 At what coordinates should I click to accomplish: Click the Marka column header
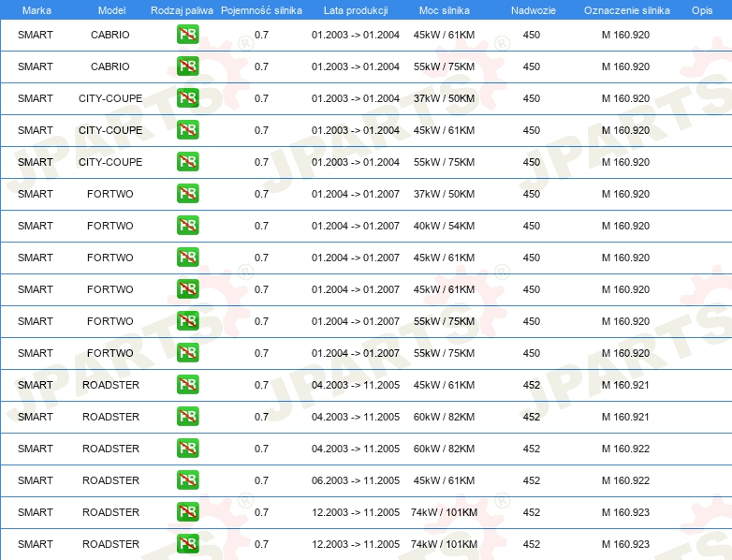[37, 10]
